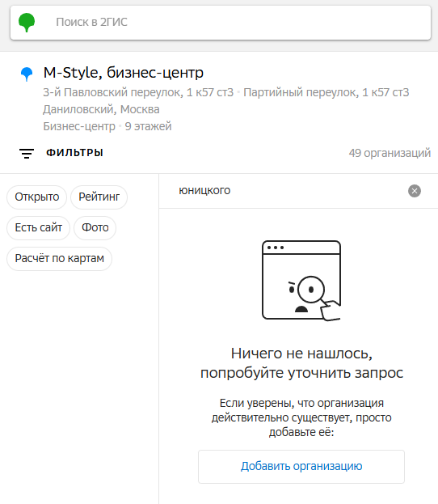
Task: Click the Даниловский, Москва district text
Action: click(101, 109)
